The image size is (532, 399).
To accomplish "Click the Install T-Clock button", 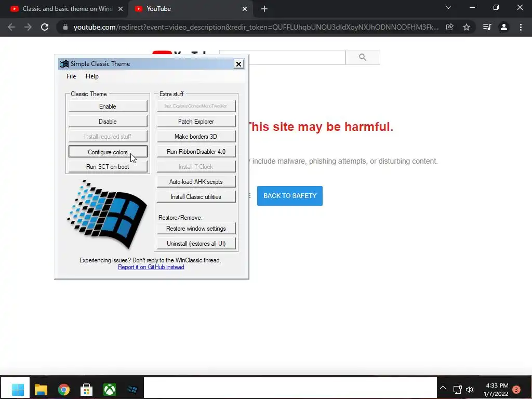I will [196, 167].
